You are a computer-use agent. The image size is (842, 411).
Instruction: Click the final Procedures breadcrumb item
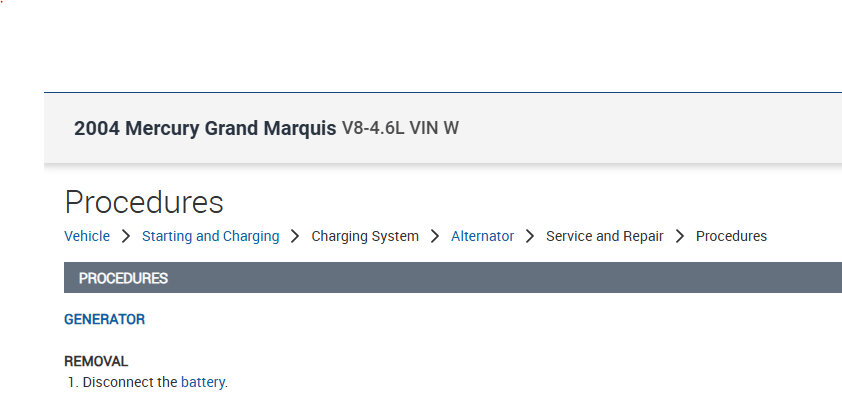tap(731, 237)
